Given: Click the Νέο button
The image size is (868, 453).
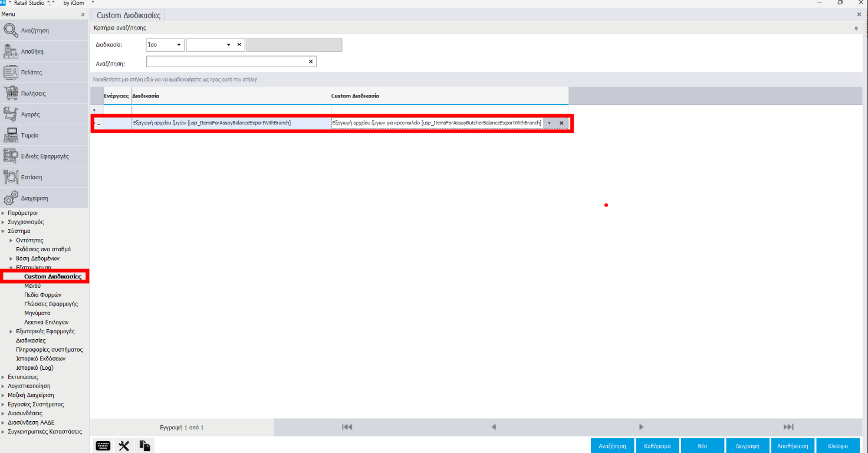Looking at the screenshot, I should pyautogui.click(x=702, y=446).
